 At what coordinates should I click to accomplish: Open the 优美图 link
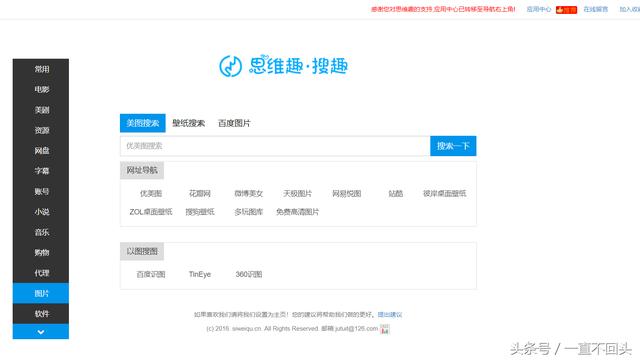[151, 193]
